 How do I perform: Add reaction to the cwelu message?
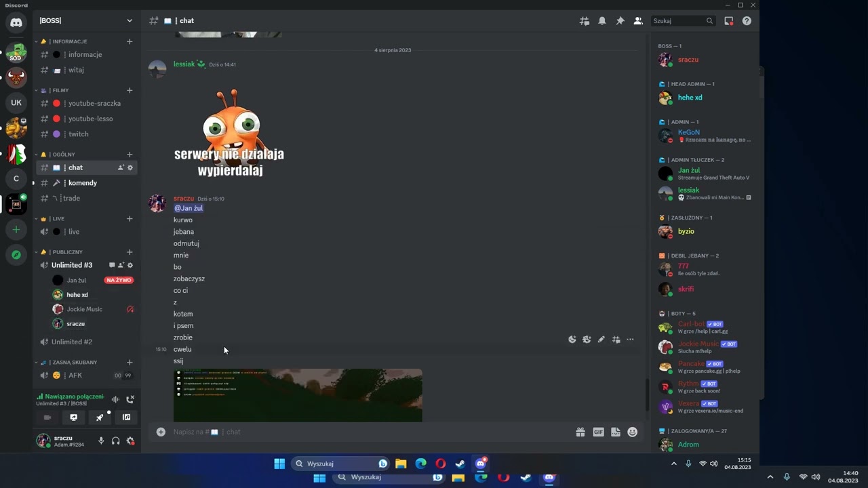(x=572, y=340)
